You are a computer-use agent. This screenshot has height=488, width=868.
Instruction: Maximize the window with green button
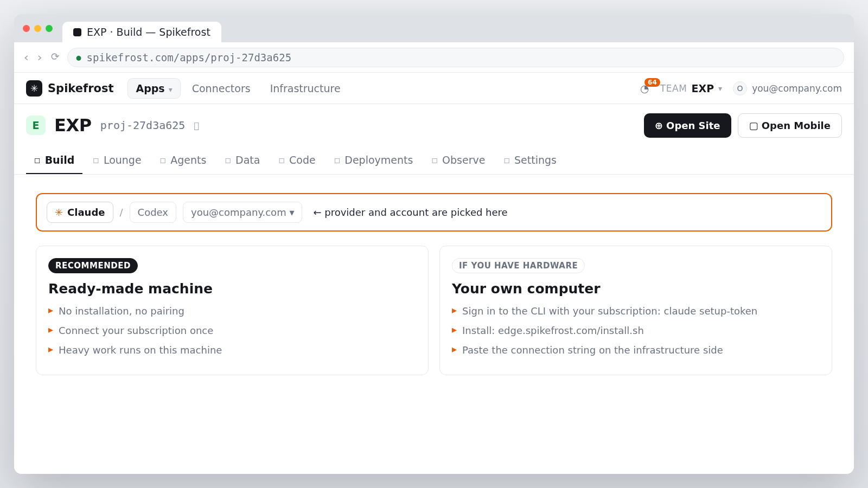coord(49,28)
